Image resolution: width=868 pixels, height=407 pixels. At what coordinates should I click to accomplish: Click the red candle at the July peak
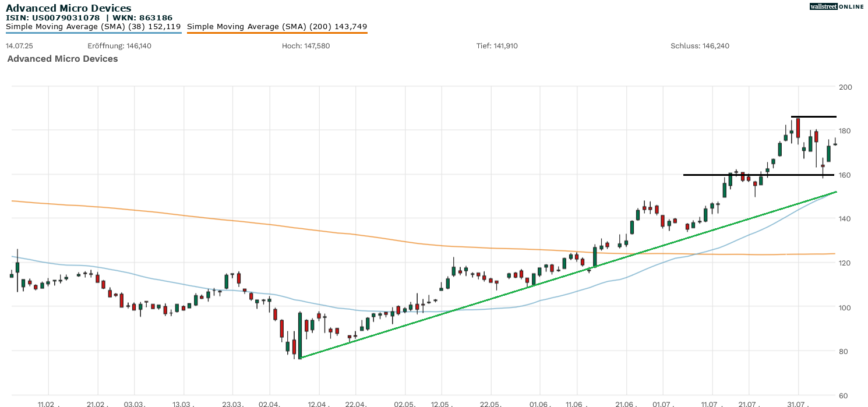(x=798, y=128)
